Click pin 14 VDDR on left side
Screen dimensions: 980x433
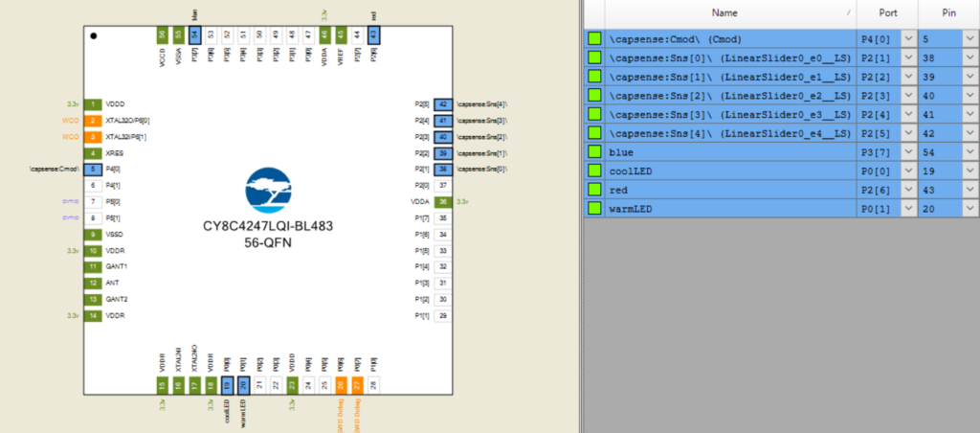coord(93,315)
